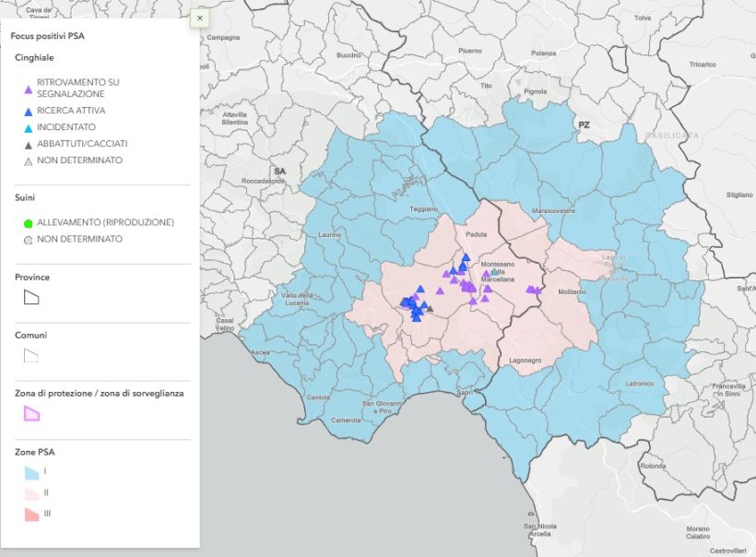Click the ALLEVAMENTO (RIPRODUZIONE) green circle icon
Screen dimensions: 756x557
tap(30, 221)
